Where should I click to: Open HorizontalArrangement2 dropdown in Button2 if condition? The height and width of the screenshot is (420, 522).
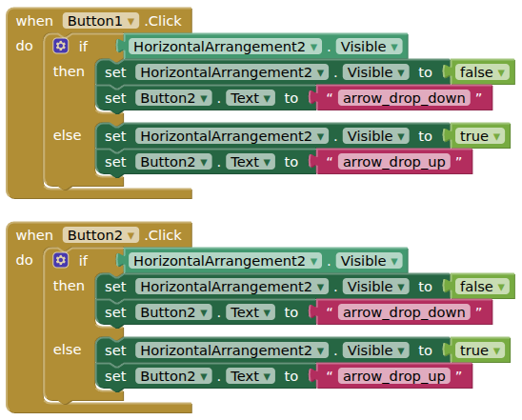(225, 261)
